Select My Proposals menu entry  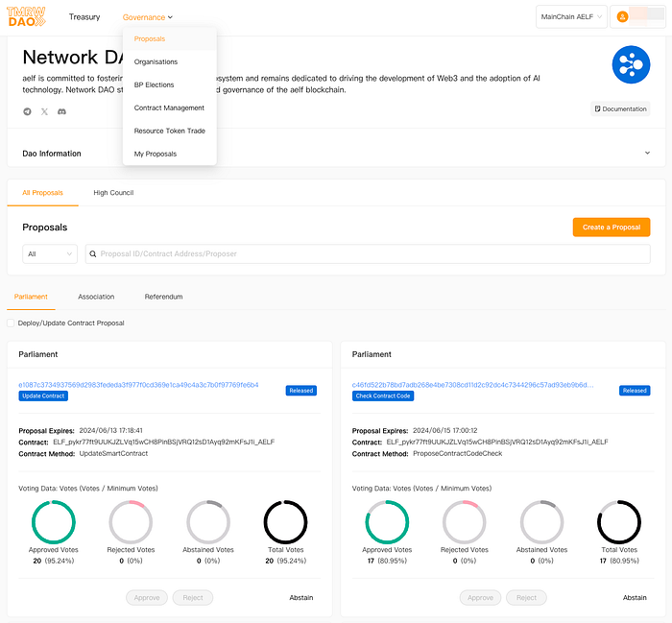tap(170, 154)
